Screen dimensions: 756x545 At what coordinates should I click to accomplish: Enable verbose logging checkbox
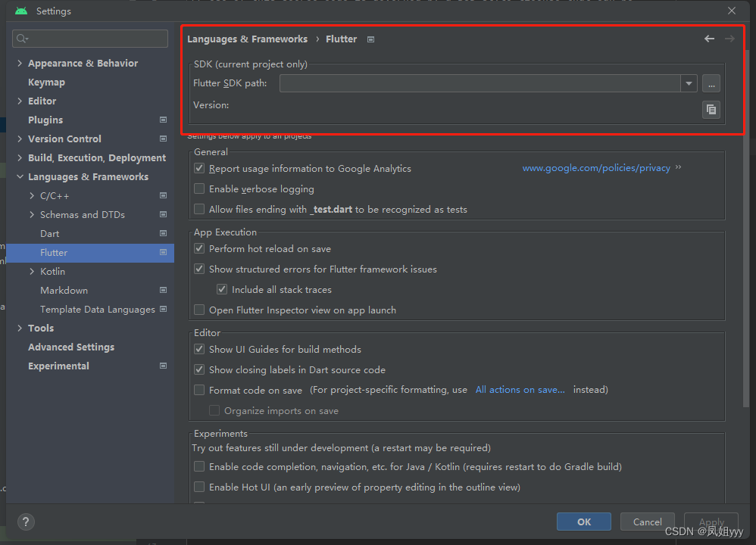(199, 188)
